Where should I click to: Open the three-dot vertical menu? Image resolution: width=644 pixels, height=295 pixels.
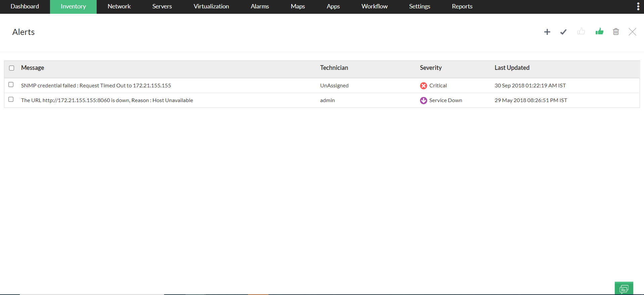[638, 6]
